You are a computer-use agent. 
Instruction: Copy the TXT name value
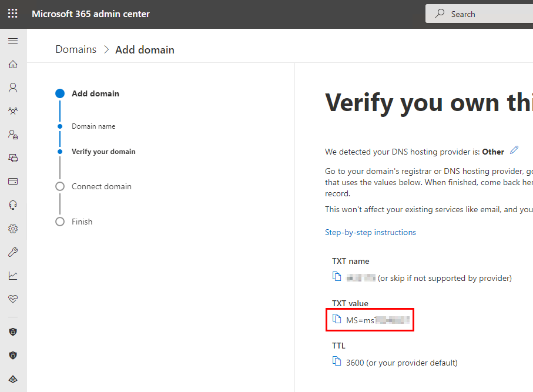(x=337, y=277)
